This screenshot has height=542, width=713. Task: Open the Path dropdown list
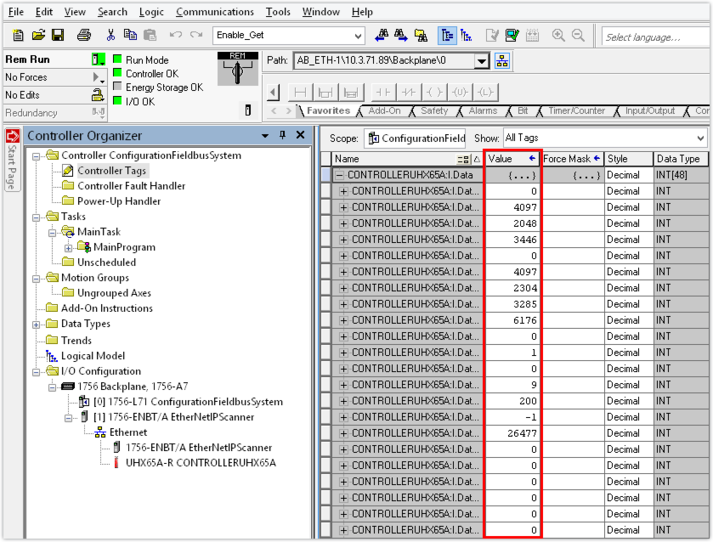(481, 61)
